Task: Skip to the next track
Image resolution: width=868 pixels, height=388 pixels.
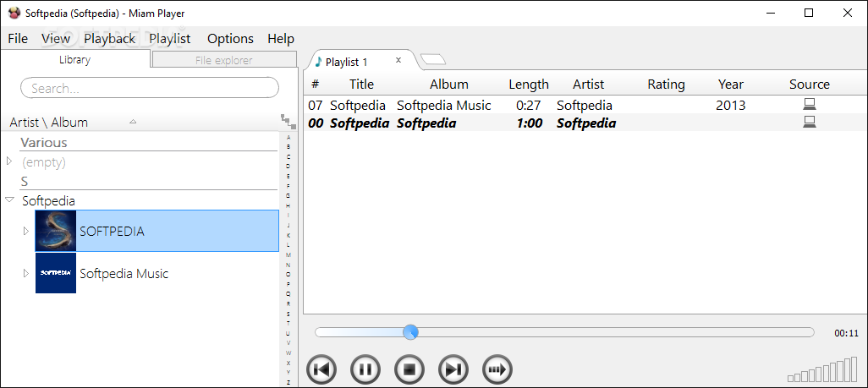Action: (453, 369)
